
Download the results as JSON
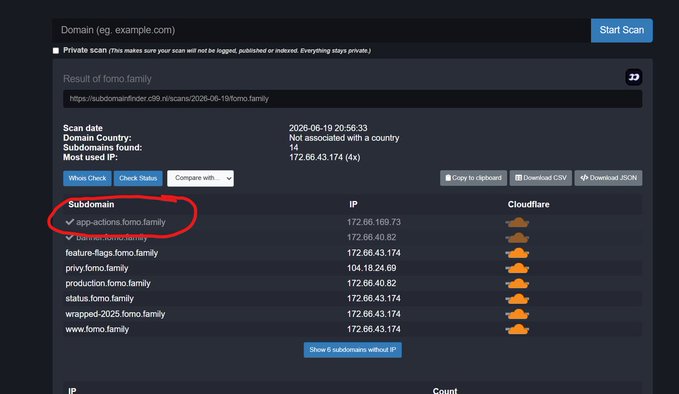coord(608,178)
